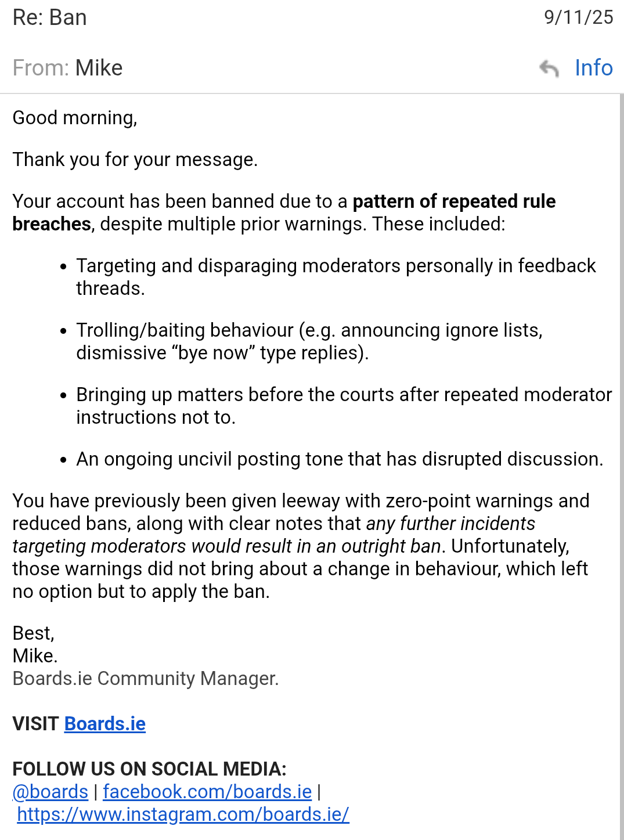The width and height of the screenshot is (624, 840).
Task: Click the uncivil posting tone bullet
Action: coord(340,459)
